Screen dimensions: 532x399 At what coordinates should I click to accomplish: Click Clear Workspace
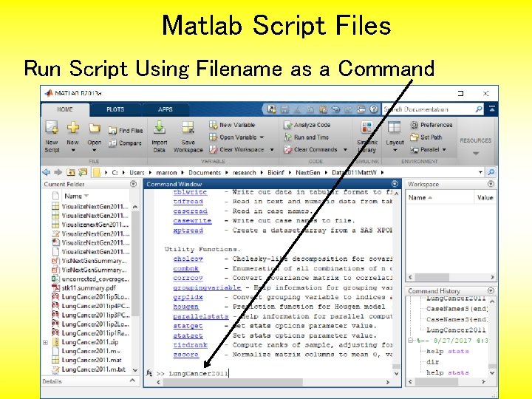pos(236,149)
